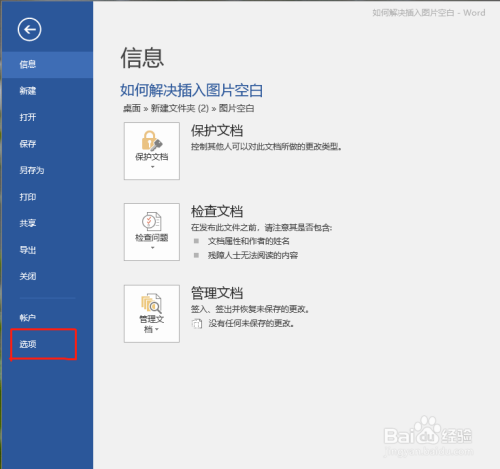Choose 保存 in the sidebar

point(47,144)
